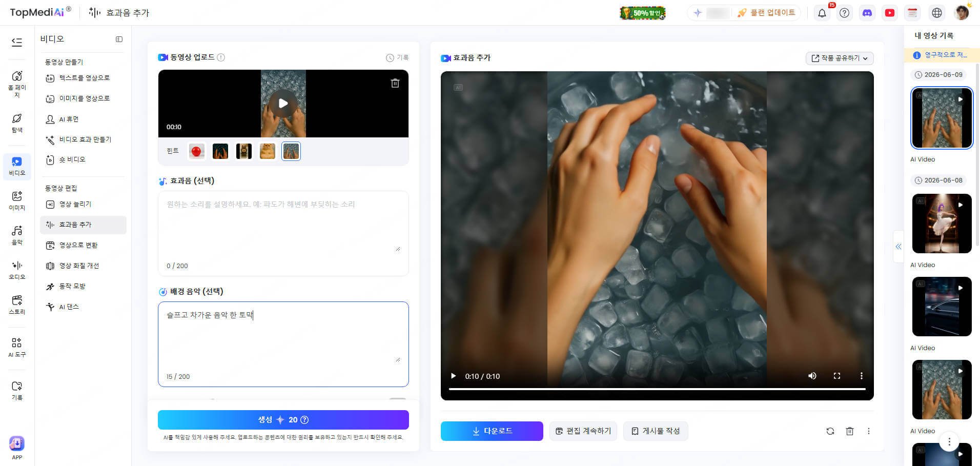
Task: Collapse the main sidebar menu icon
Action: tap(17, 42)
